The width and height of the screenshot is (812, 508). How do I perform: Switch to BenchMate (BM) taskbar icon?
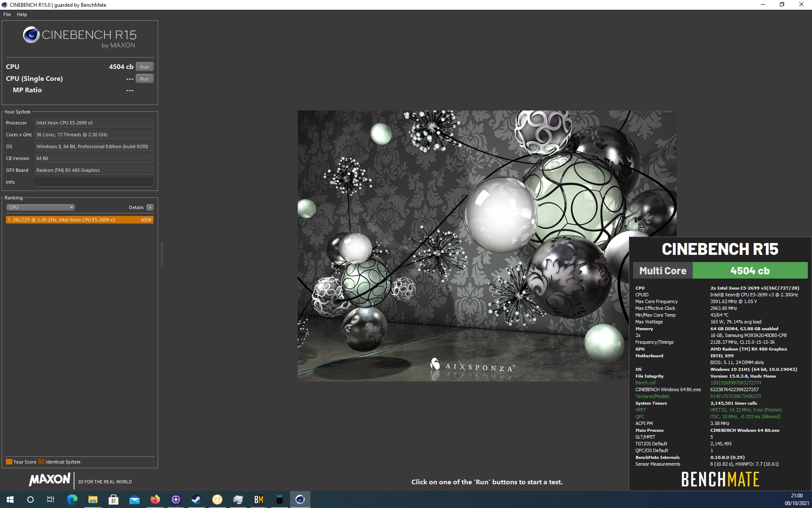click(x=259, y=500)
